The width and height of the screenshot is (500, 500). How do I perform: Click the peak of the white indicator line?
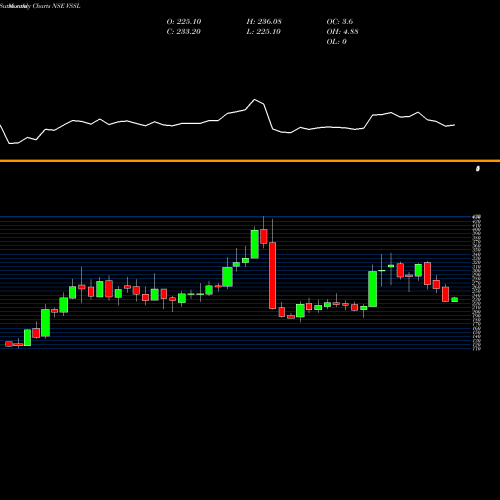(255, 100)
